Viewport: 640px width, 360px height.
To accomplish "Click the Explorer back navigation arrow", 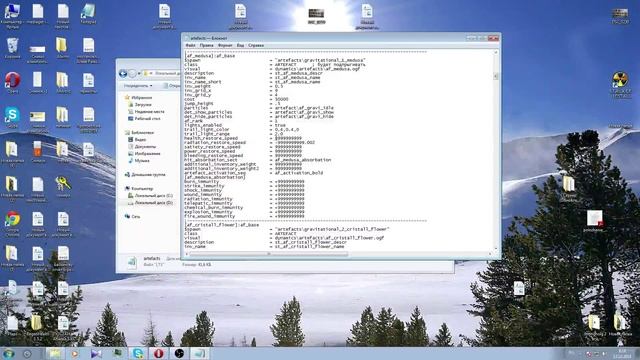I will click(x=122, y=73).
